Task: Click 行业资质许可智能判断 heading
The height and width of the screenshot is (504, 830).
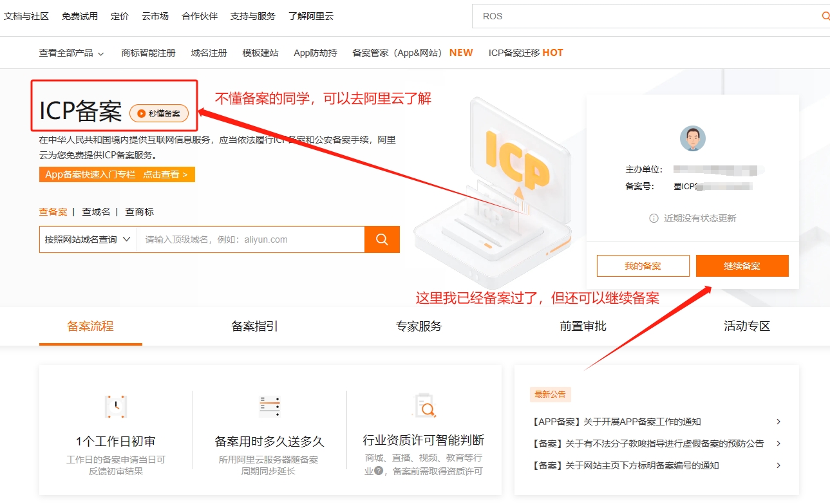Action: [x=424, y=440]
